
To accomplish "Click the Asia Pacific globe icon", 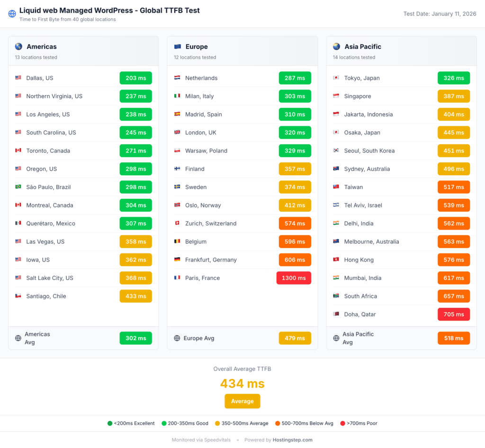I will pyautogui.click(x=336, y=46).
